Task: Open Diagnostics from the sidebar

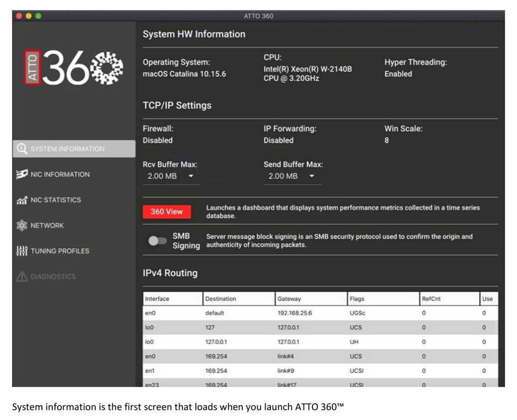Action: tap(74, 276)
